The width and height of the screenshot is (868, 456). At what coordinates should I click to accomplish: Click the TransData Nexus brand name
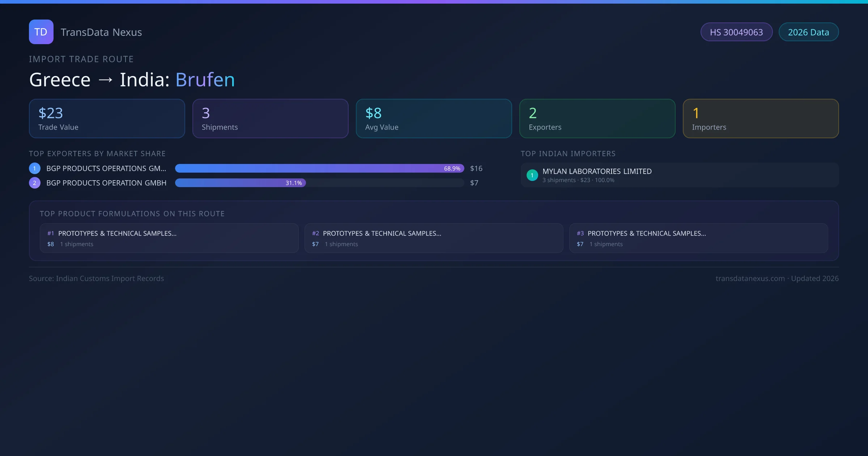point(101,32)
